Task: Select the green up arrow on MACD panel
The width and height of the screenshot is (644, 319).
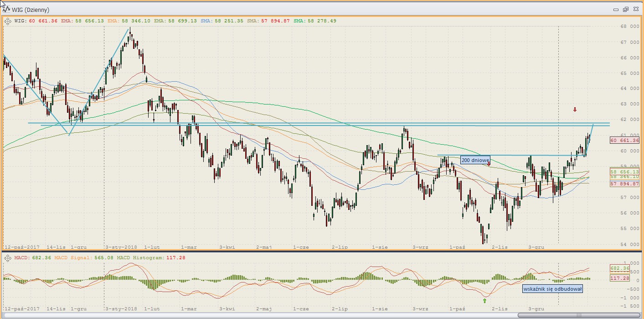Action: (484, 300)
